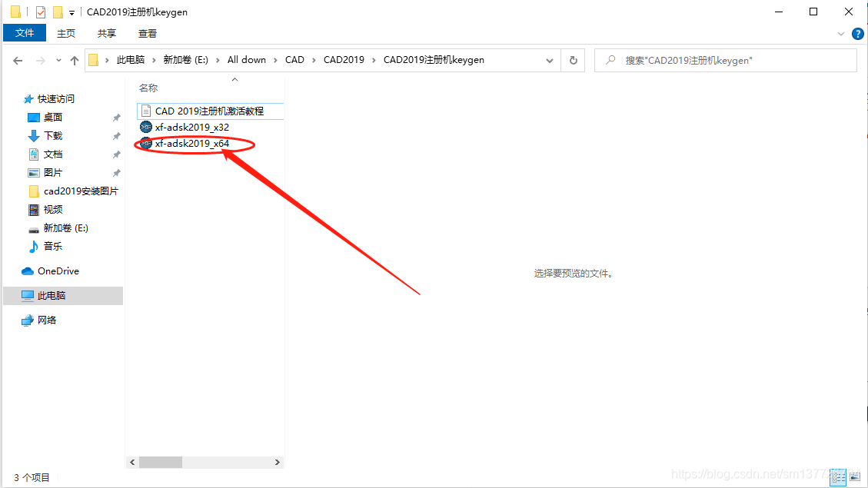Open 新加卷 (E:) in the navigation pane
This screenshot has width=868, height=488.
pyautogui.click(x=66, y=228)
